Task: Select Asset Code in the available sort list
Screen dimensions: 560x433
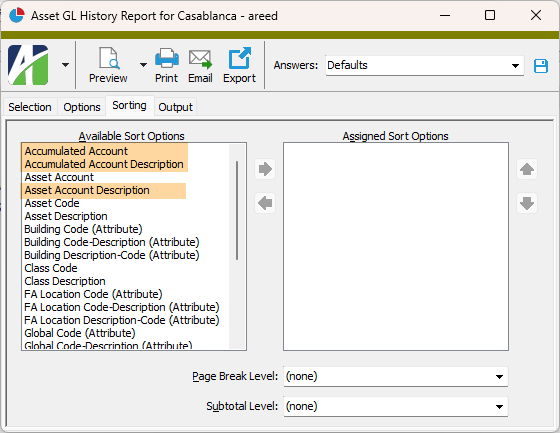Action: point(52,203)
